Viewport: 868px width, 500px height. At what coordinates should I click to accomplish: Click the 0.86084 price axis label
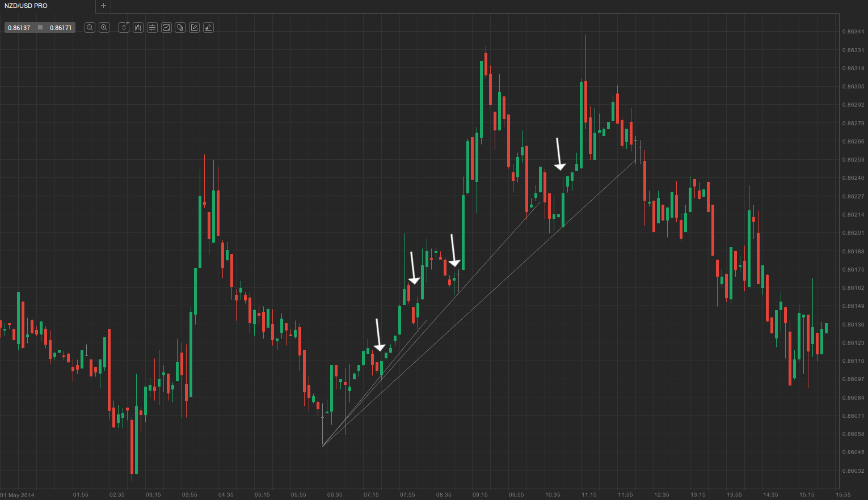(x=853, y=398)
